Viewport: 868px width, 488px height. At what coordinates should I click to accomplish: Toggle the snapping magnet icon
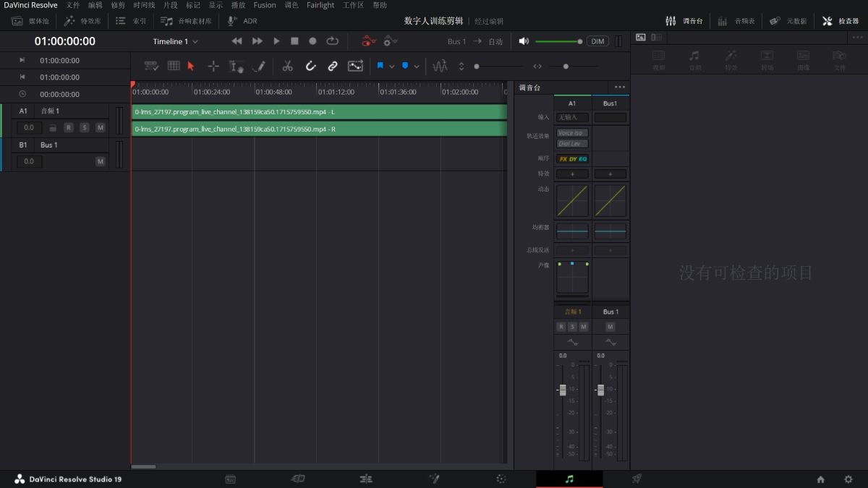tap(310, 66)
